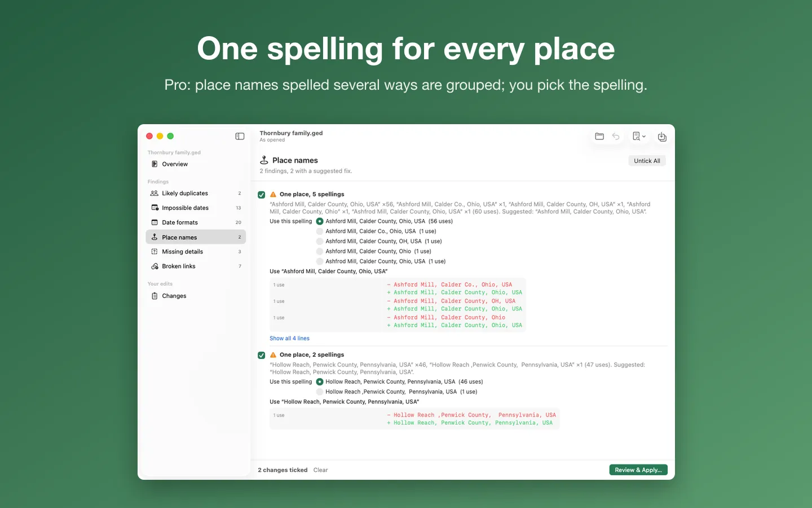The image size is (812, 508).
Task: Click the count badge "13" beside Impossible dates
Action: 239,208
